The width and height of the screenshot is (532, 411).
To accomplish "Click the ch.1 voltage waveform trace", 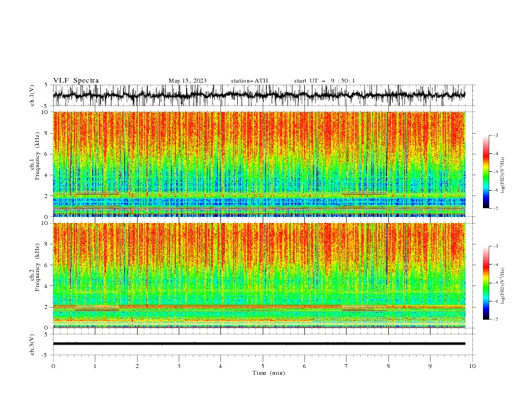I will point(259,95).
